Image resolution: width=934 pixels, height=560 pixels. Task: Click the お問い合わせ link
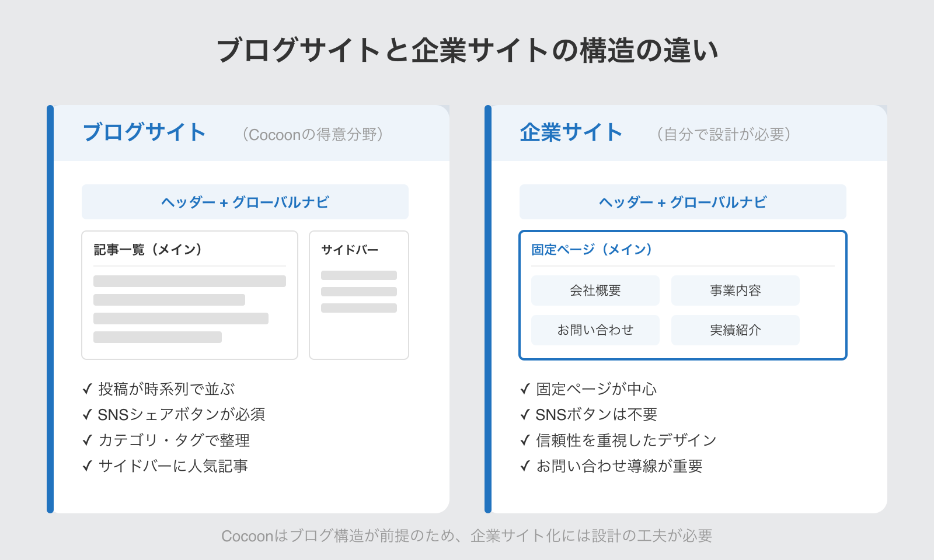[x=595, y=330]
